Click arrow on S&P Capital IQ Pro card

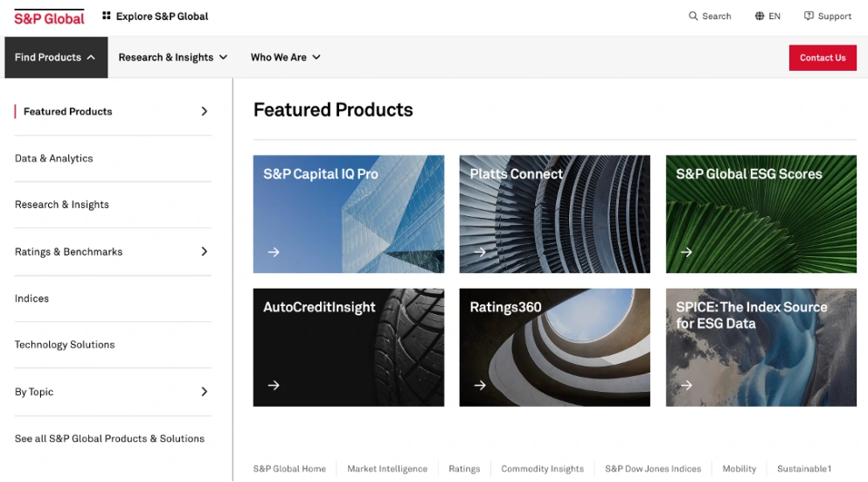[274, 252]
